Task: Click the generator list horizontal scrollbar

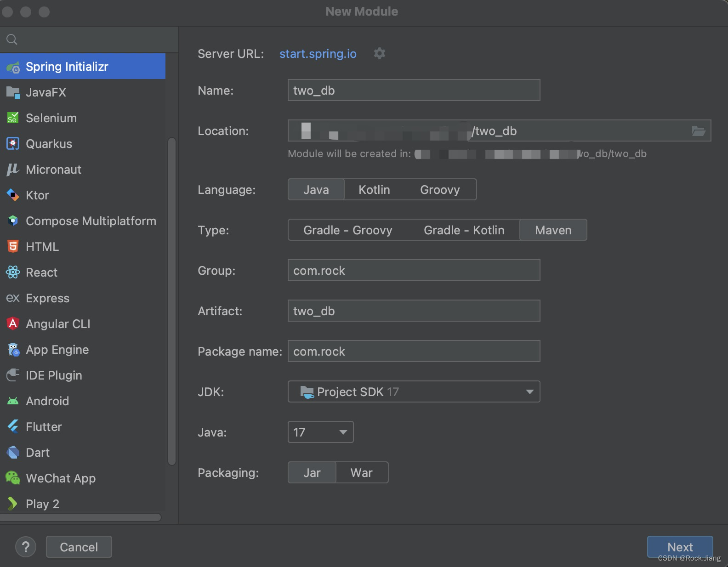Action: point(80,517)
